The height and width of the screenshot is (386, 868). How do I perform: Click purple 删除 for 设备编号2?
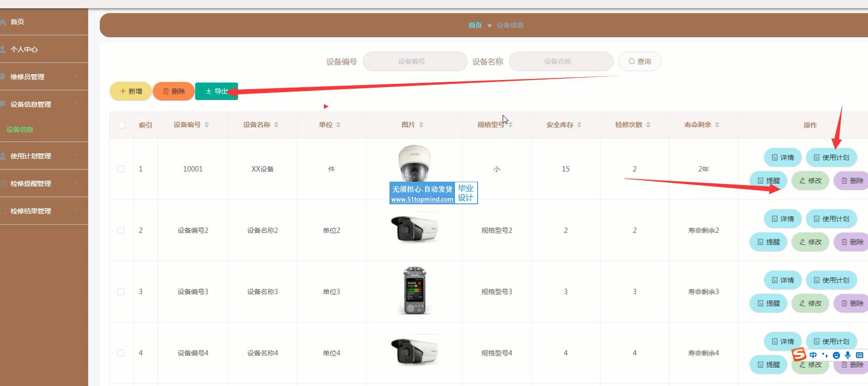coord(851,242)
